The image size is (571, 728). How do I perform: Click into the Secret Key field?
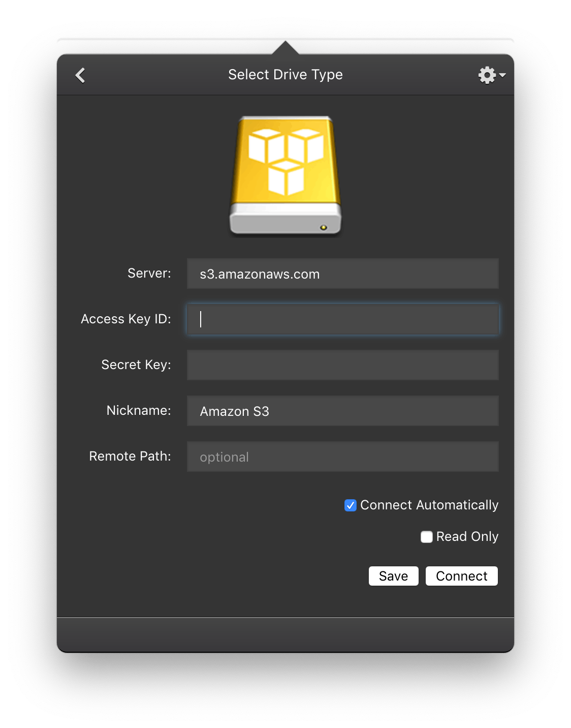pyautogui.click(x=343, y=365)
